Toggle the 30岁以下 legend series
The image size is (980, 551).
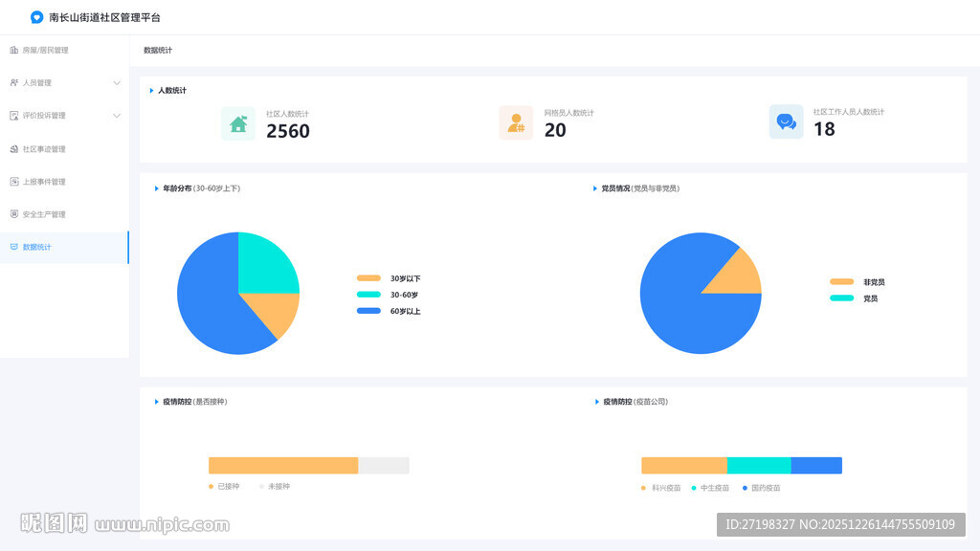(x=388, y=278)
